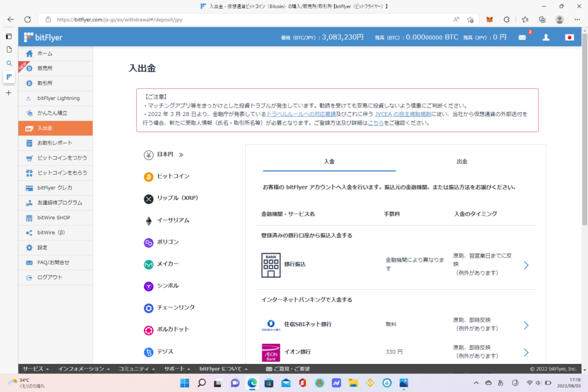Viewport: 588px width, 392px height.
Task: Click the 銀行振込 bank building icon
Action: [271, 265]
